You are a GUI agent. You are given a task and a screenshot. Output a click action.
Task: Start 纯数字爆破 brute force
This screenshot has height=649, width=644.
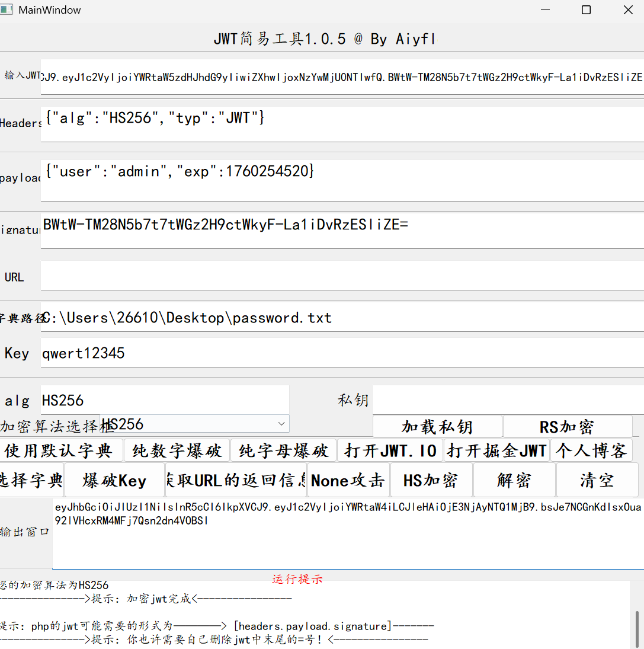pos(177,450)
